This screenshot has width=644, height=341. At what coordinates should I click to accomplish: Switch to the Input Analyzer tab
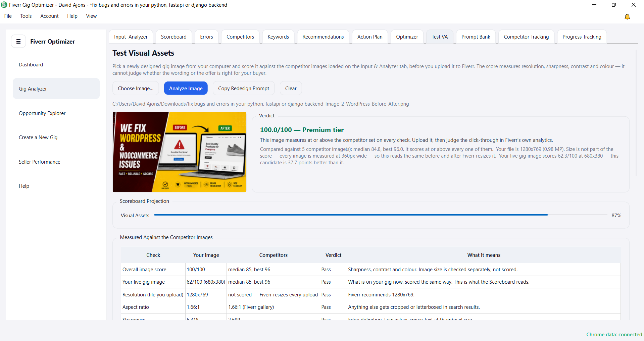[131, 37]
